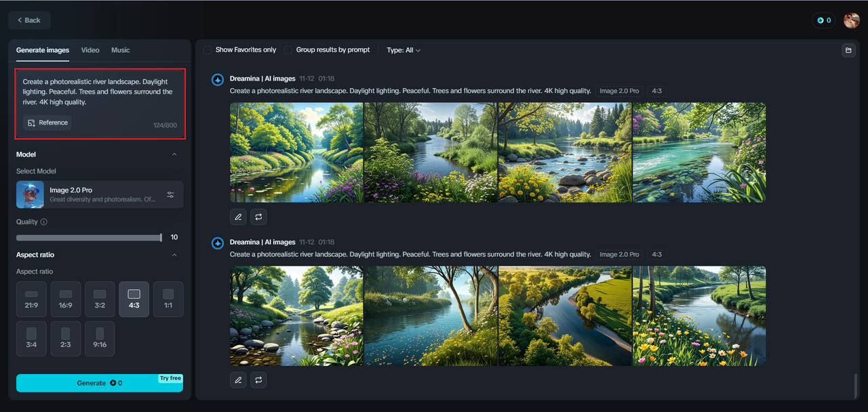Select the 21:9 aspect ratio
The height and width of the screenshot is (412, 868).
(31, 299)
